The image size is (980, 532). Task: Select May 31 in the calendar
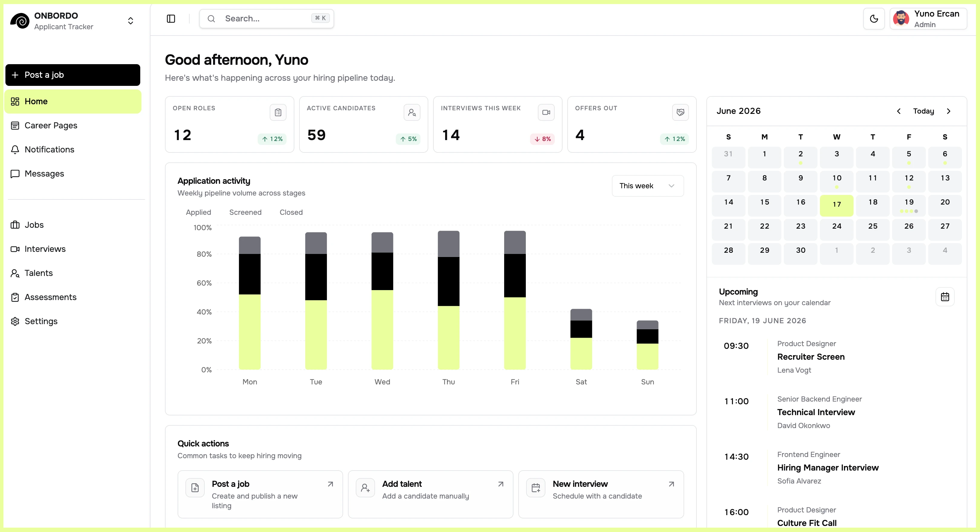(x=728, y=157)
